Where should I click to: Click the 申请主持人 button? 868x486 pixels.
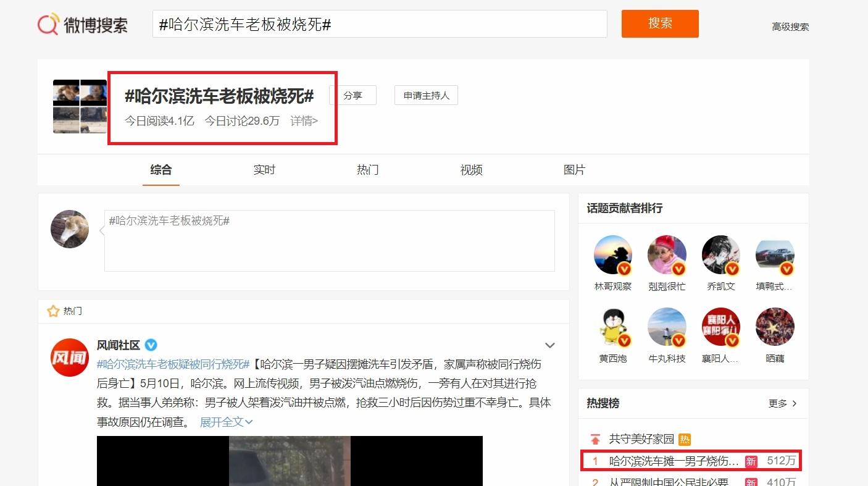click(426, 96)
